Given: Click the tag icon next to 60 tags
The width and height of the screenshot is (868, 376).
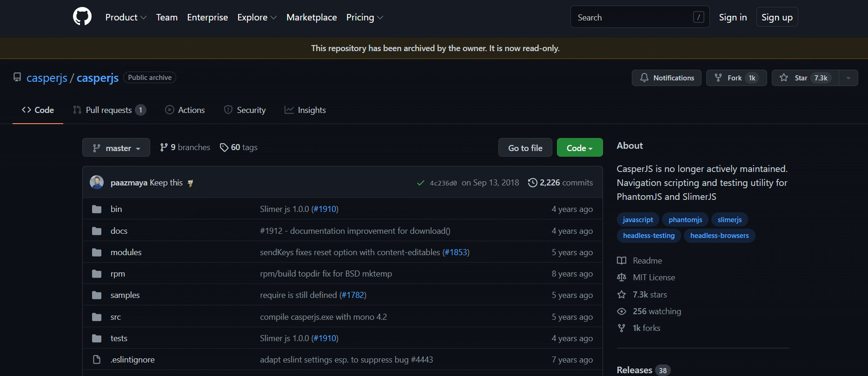Looking at the screenshot, I should (x=224, y=147).
